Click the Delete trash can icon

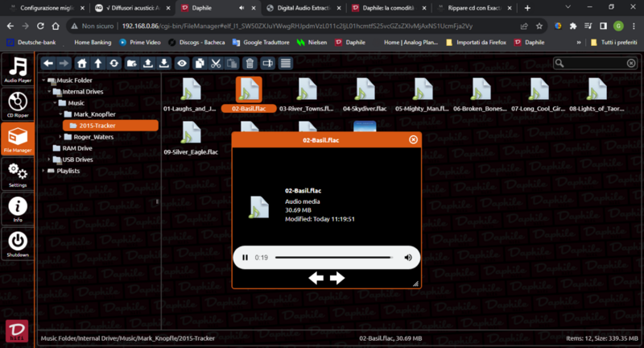[250, 63]
